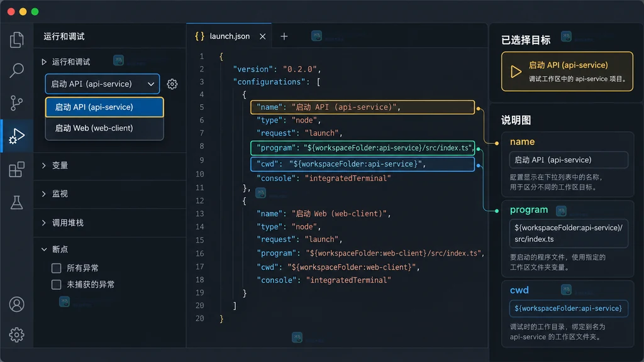Click the cwd value field in 说明图
The height and width of the screenshot is (362, 644).
point(569,308)
